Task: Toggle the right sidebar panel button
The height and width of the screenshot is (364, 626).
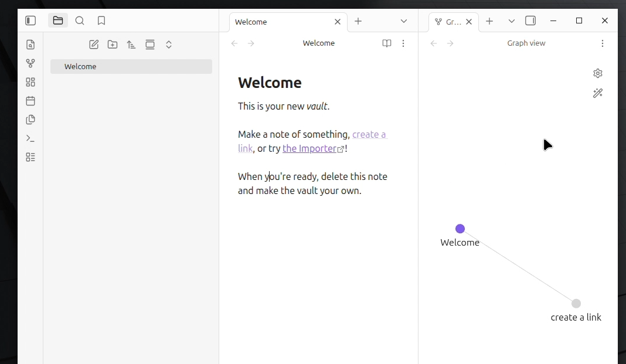Action: tap(530, 21)
